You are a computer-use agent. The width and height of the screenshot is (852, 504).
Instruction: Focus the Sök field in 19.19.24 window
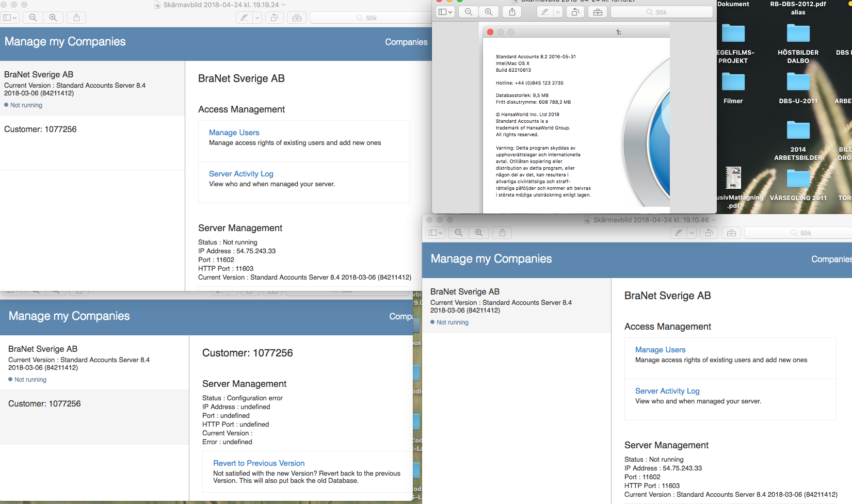pyautogui.click(x=371, y=18)
